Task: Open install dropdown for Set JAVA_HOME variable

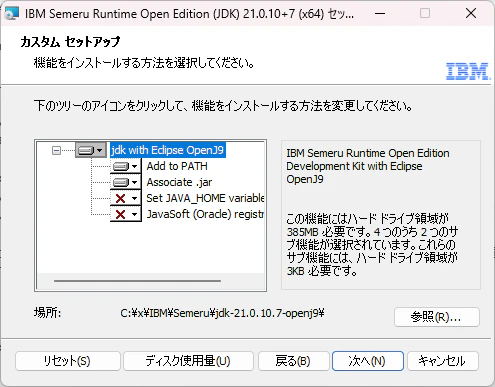Action: tap(126, 198)
